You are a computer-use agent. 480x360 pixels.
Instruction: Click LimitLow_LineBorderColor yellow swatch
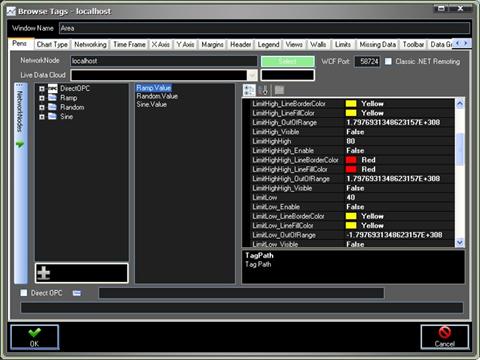point(351,216)
